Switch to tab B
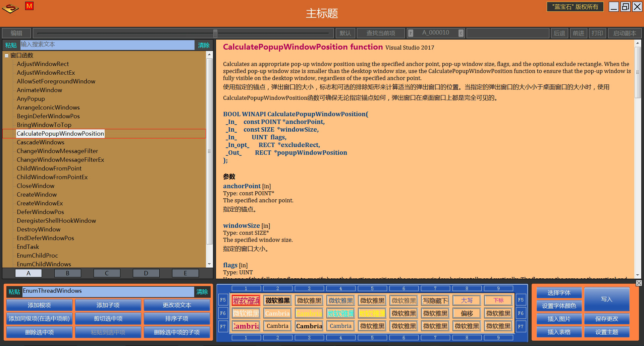This screenshot has height=346, width=644. coord(68,273)
